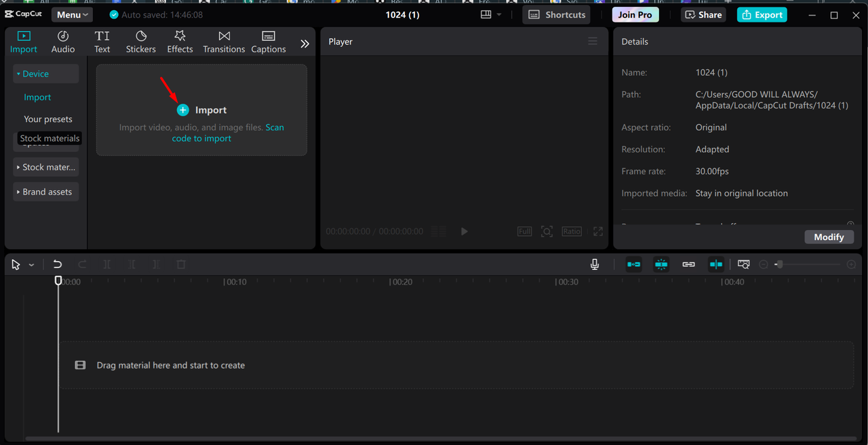The height and width of the screenshot is (445, 868).
Task: Open the Text tab
Action: [x=102, y=42]
